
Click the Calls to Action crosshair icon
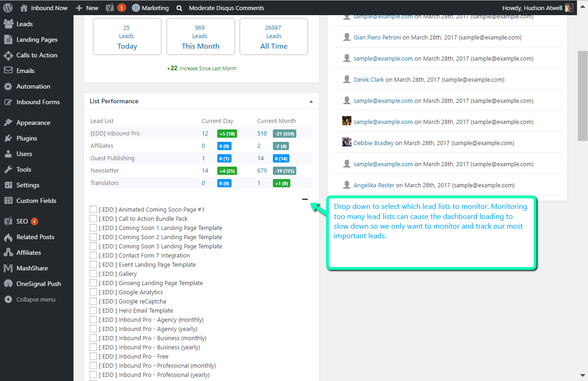tap(8, 55)
